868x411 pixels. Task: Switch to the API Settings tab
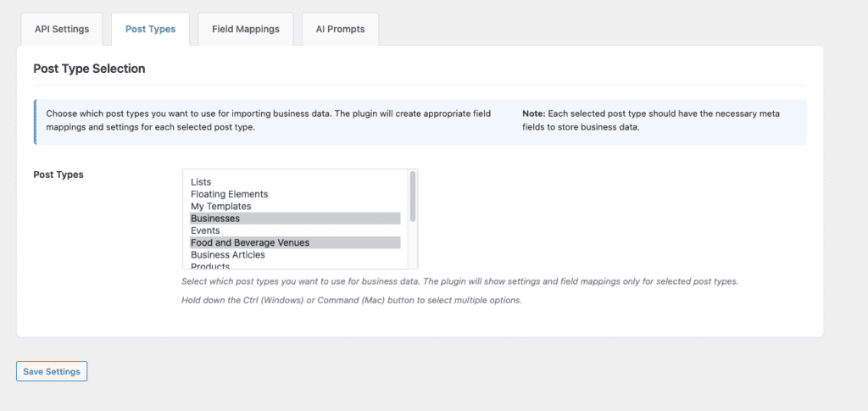(61, 29)
